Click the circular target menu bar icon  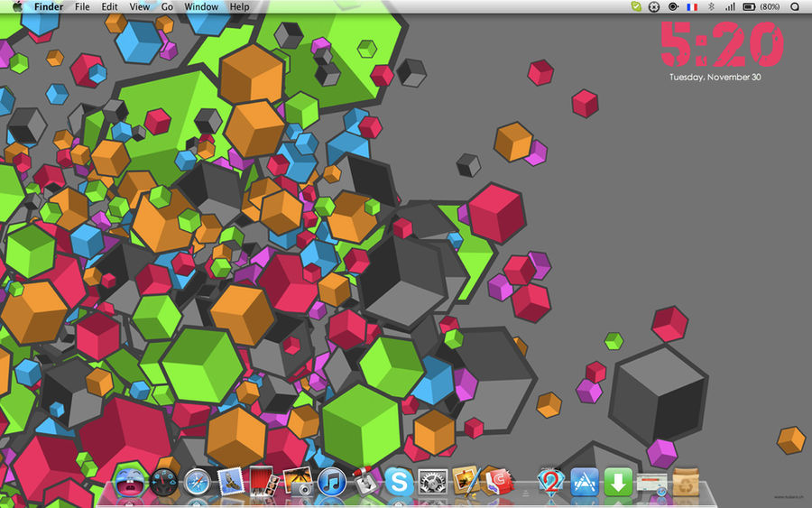(673, 6)
